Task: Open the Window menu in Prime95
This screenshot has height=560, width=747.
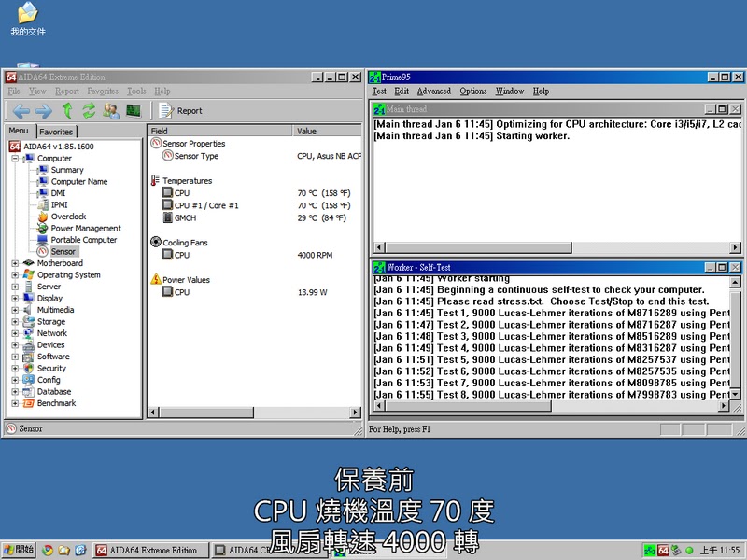Action: (x=509, y=91)
